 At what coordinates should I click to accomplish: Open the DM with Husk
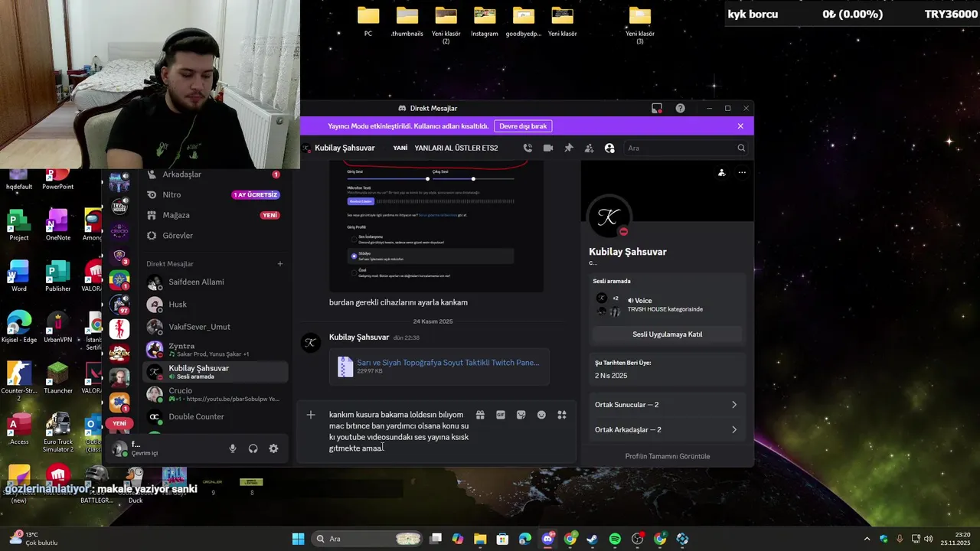(216, 305)
